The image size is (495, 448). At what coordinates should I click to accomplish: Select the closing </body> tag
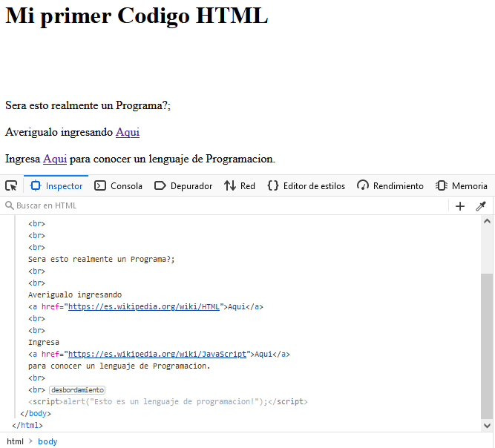coord(36,413)
